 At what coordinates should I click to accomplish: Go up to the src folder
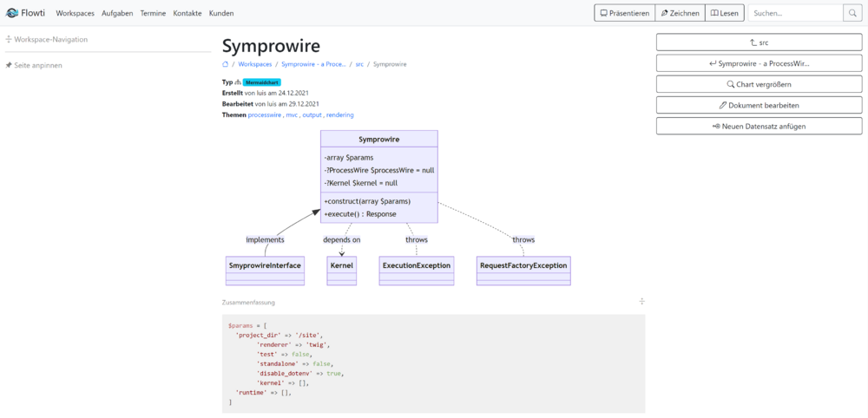[x=759, y=42]
